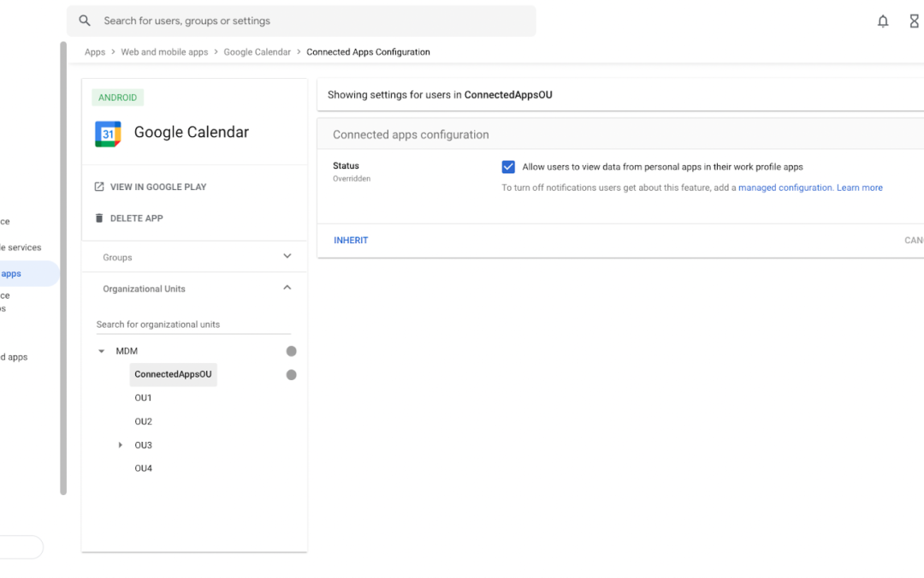Select the OU3 organizational unit
This screenshot has height=578, width=924.
143,444
